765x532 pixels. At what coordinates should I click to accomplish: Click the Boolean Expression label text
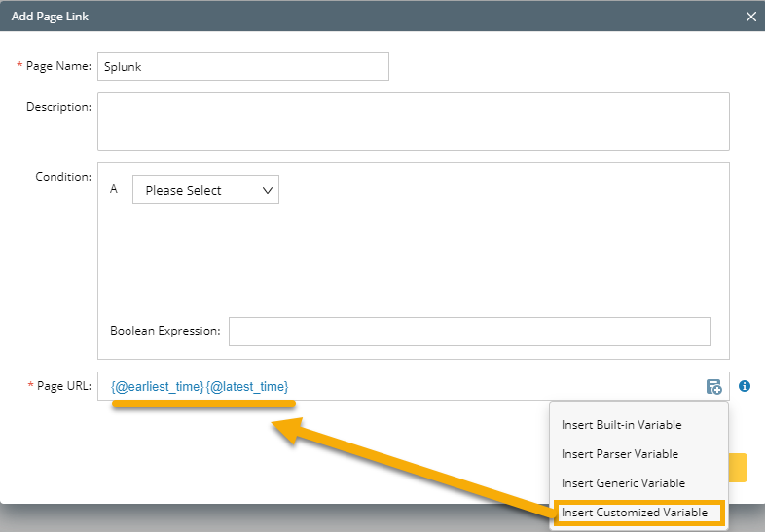165,331
